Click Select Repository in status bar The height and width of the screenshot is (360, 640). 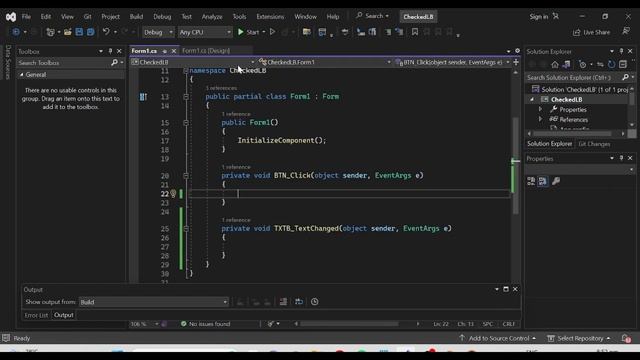click(579, 338)
